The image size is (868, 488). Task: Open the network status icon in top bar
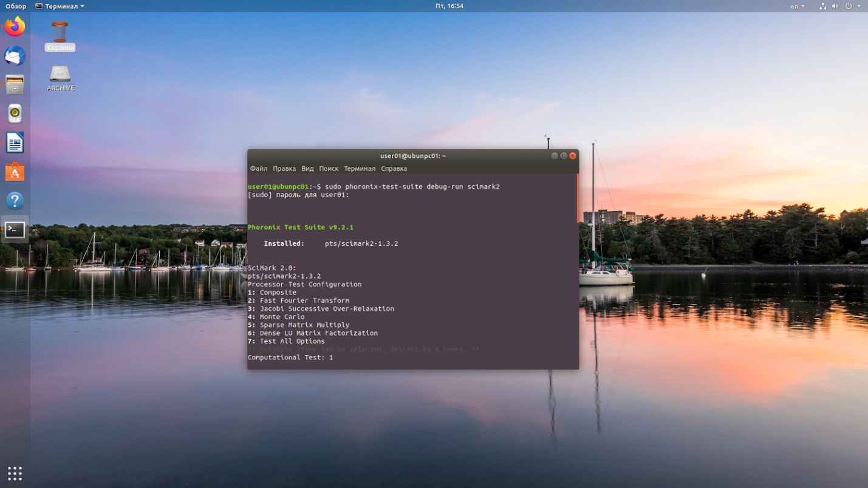tap(822, 6)
